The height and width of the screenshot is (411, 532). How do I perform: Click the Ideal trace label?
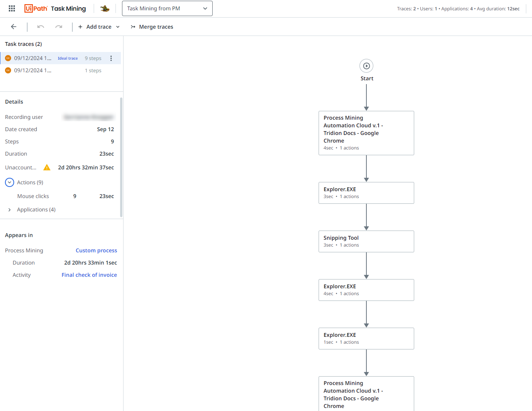[x=68, y=58]
